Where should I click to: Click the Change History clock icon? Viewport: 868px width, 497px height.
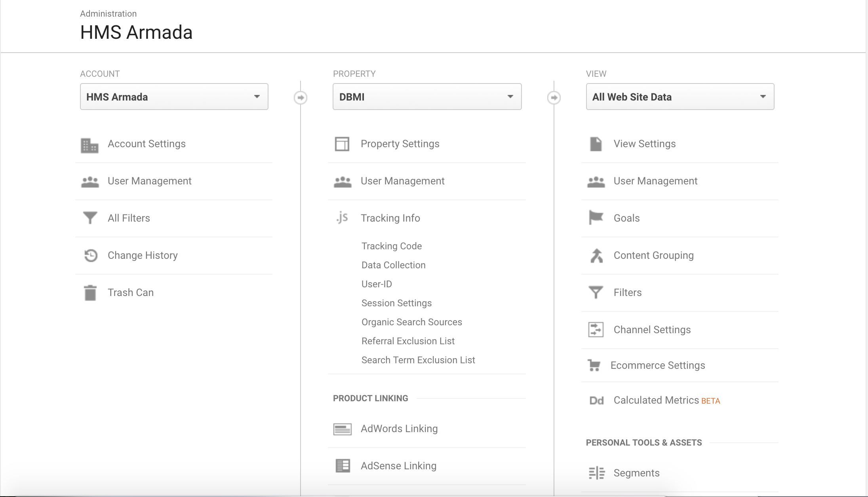click(91, 255)
